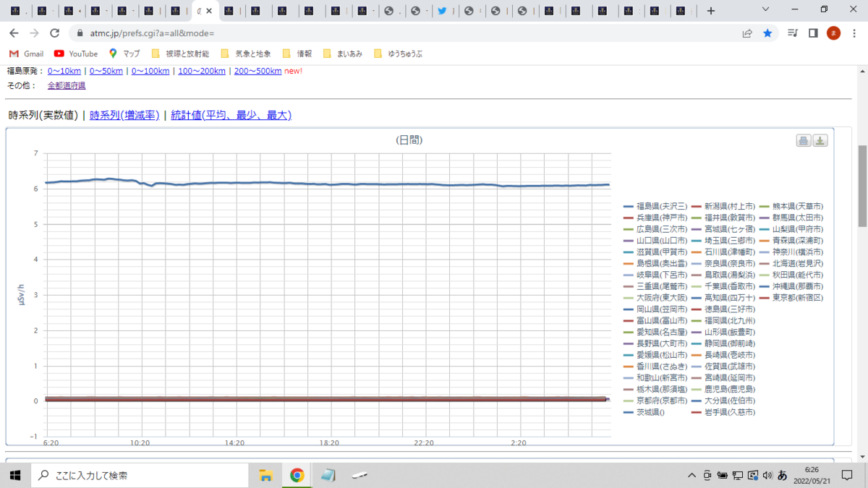
Task: Reload the atmc.jp page
Action: click(54, 33)
